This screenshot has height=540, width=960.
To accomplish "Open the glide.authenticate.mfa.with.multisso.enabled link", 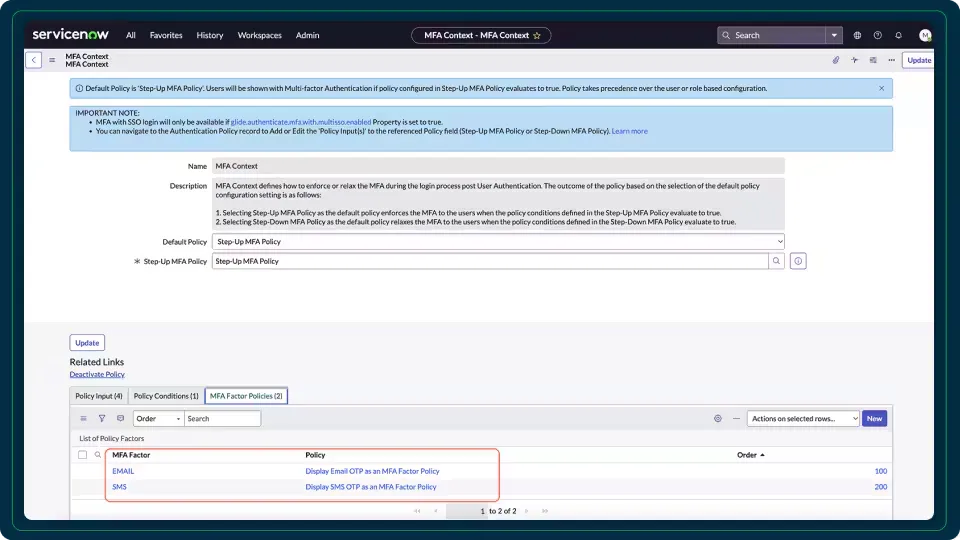I will point(301,122).
